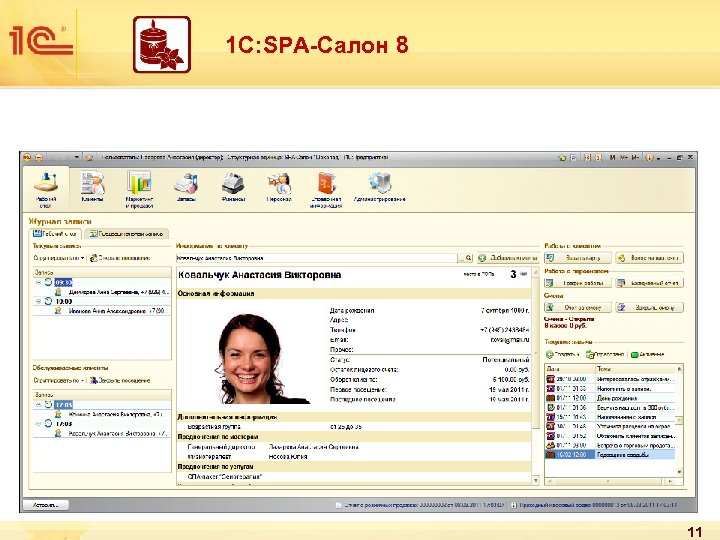The width and height of the screenshot is (720, 540).
Task: Click the Отчет за смену button
Action: click(578, 307)
